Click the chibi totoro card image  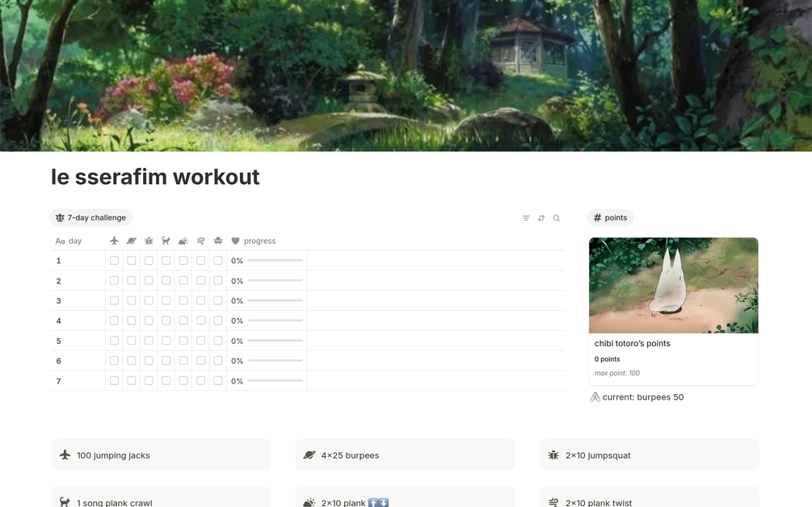click(x=674, y=285)
